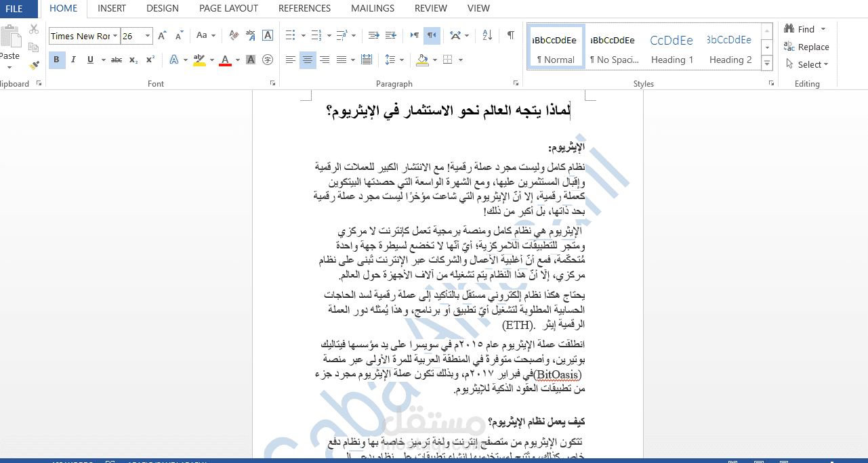Click the Phonetic Guide icon
This screenshot has width=868, height=463.
[251, 35]
